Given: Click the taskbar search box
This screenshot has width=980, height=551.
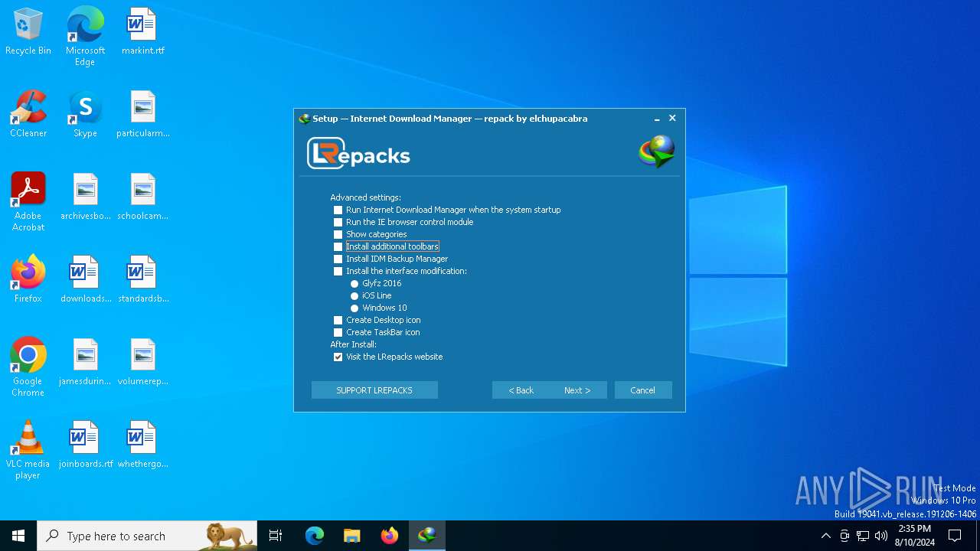Looking at the screenshot, I should pos(147,536).
